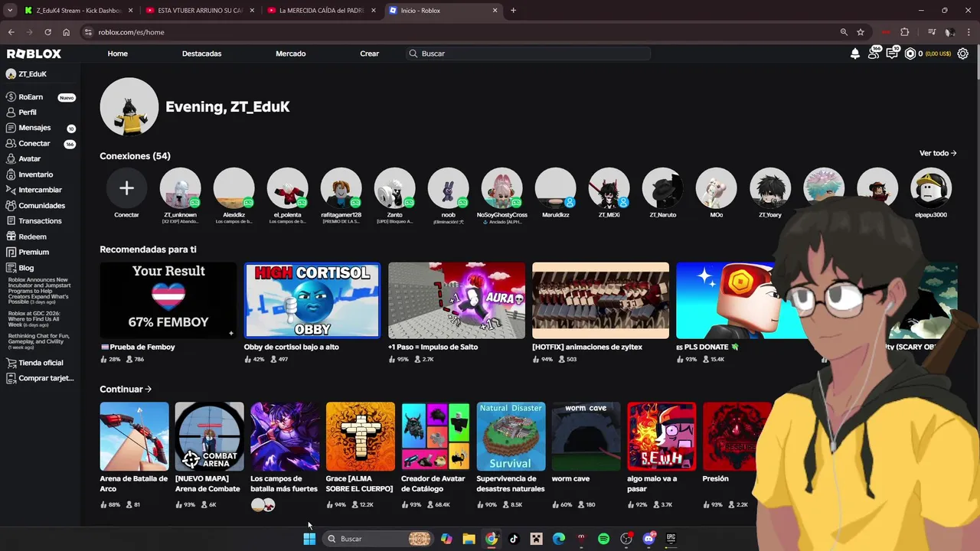Open the Chrome tab search dropdown

point(10,11)
